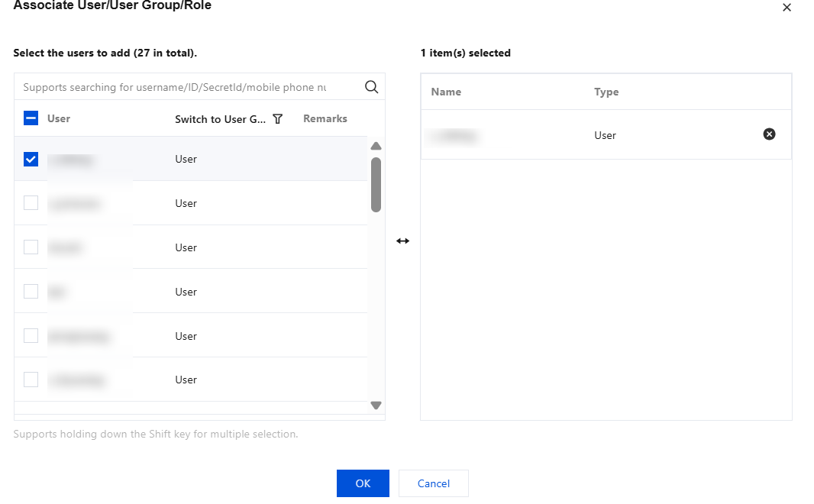814x504 pixels.
Task: Enable the fifth user row checkbox
Action: pyautogui.click(x=31, y=336)
